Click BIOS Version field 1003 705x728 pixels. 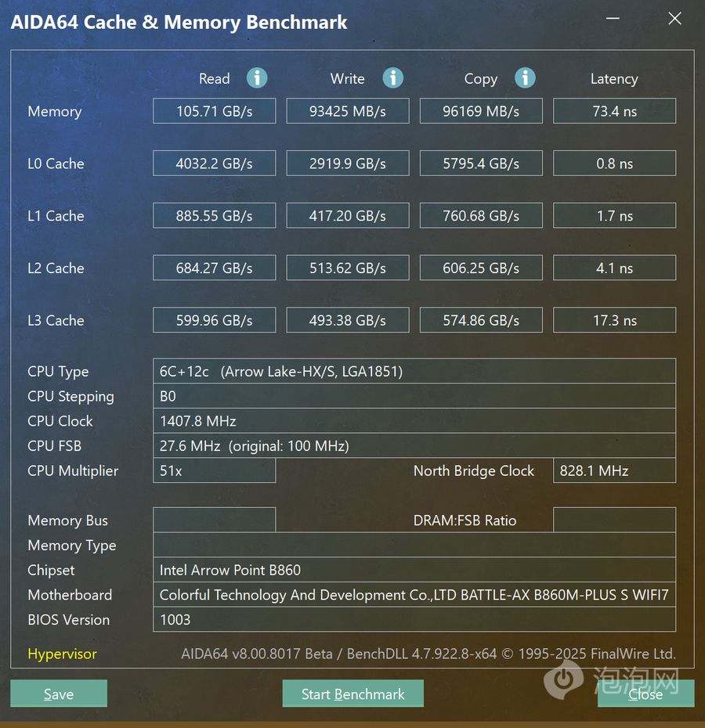click(x=414, y=619)
